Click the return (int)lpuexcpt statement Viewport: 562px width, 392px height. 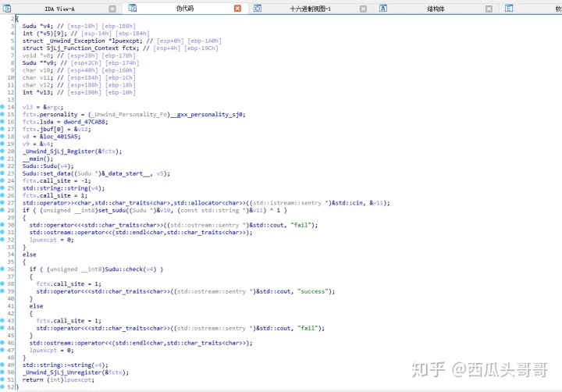click(x=58, y=380)
